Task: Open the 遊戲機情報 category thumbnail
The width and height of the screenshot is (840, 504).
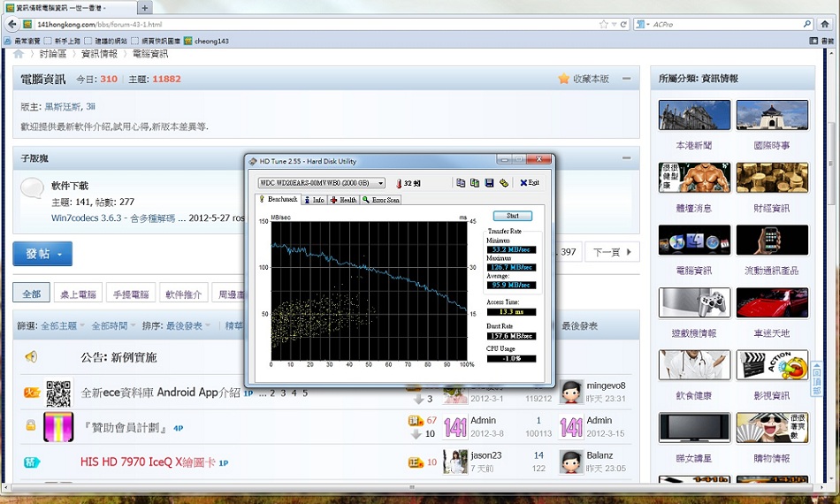Action: [694, 302]
